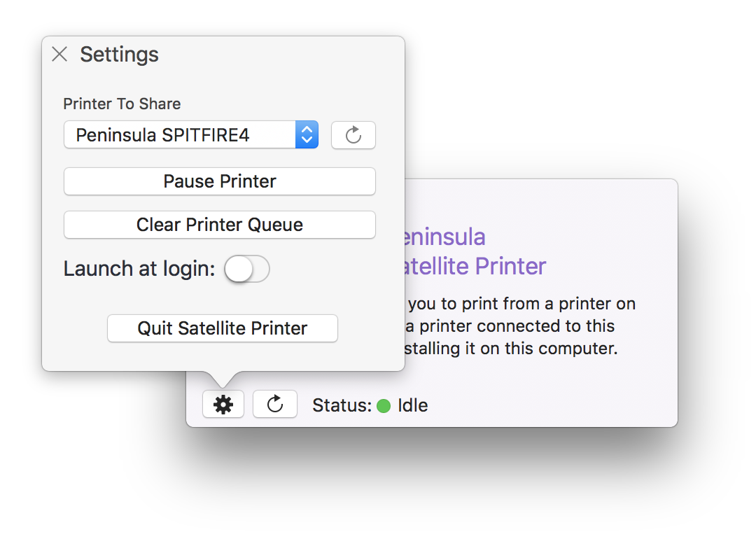Image resolution: width=756 pixels, height=539 pixels.
Task: Click the blue up-down chevrons on the printer selector
Action: tap(307, 135)
